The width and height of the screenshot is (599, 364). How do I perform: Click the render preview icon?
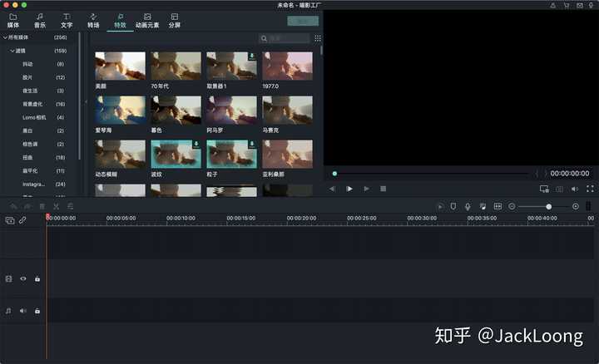click(440, 207)
